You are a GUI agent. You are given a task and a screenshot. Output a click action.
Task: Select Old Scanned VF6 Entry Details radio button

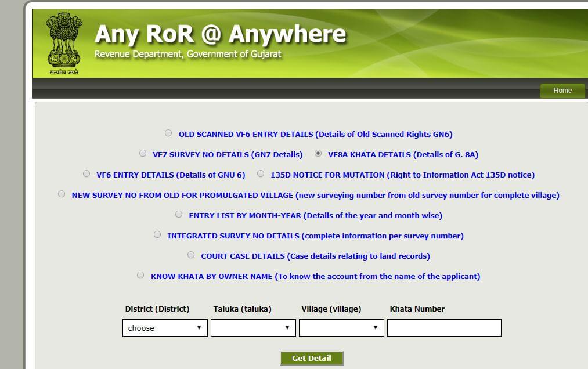(x=168, y=133)
